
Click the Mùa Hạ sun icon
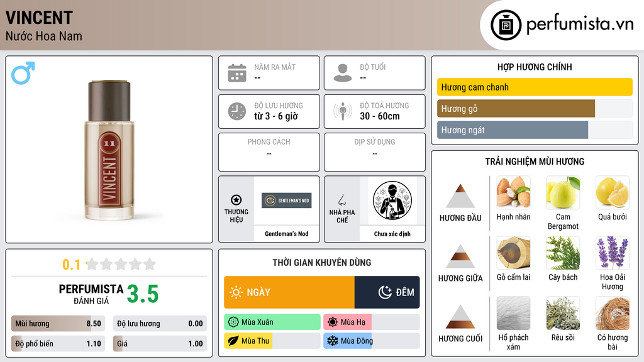coord(333,322)
